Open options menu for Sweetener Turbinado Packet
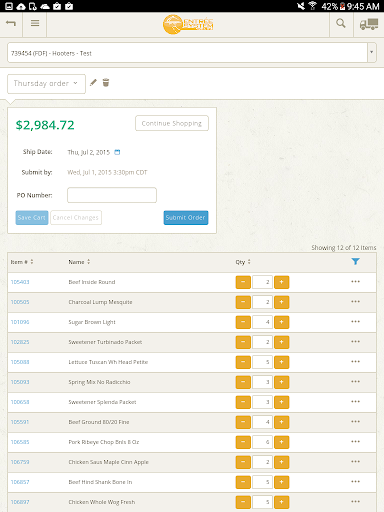Image resolution: width=384 pixels, height=512 pixels. tap(355, 342)
